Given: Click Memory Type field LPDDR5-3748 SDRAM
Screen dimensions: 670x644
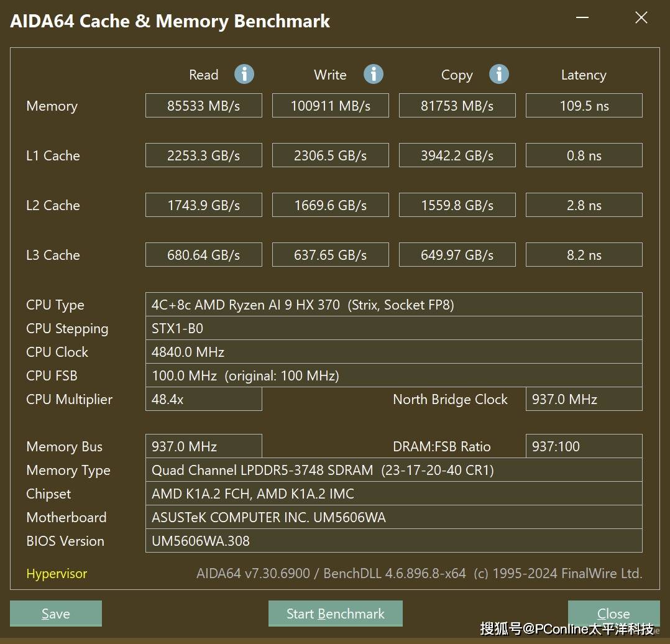Looking at the screenshot, I should pos(394,470).
